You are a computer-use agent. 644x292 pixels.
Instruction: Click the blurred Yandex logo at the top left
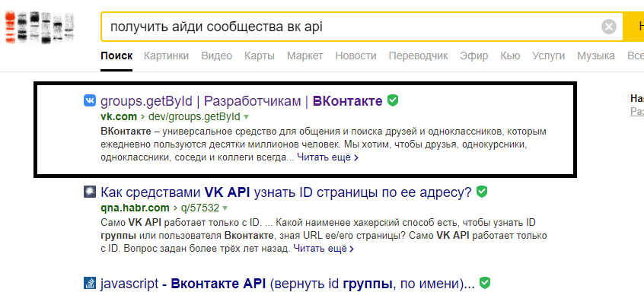[40, 27]
